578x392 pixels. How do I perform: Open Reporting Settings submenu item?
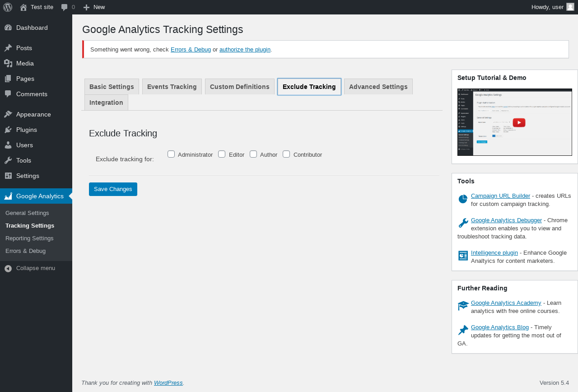(x=29, y=238)
